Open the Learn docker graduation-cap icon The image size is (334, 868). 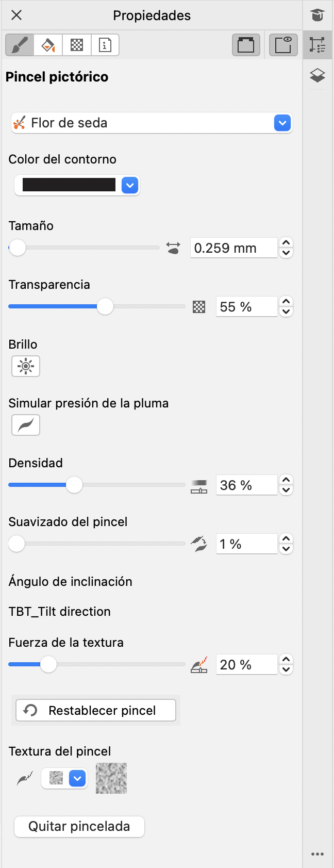point(318,15)
